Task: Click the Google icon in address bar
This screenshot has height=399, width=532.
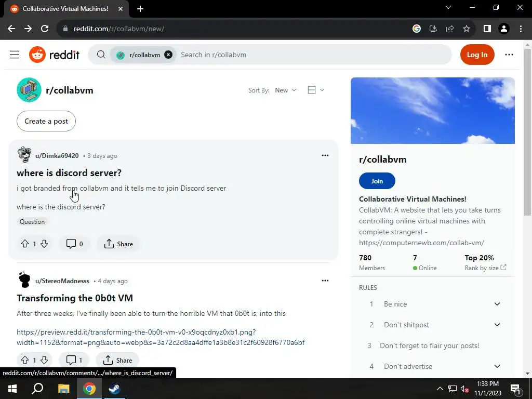Action: coord(417,29)
